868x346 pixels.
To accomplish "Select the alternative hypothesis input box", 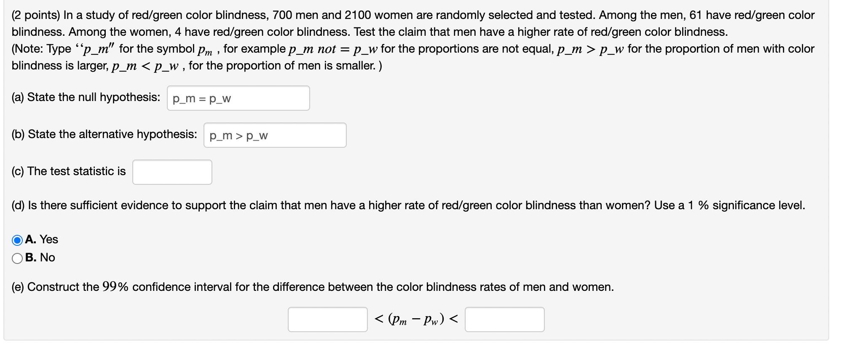I will [275, 135].
